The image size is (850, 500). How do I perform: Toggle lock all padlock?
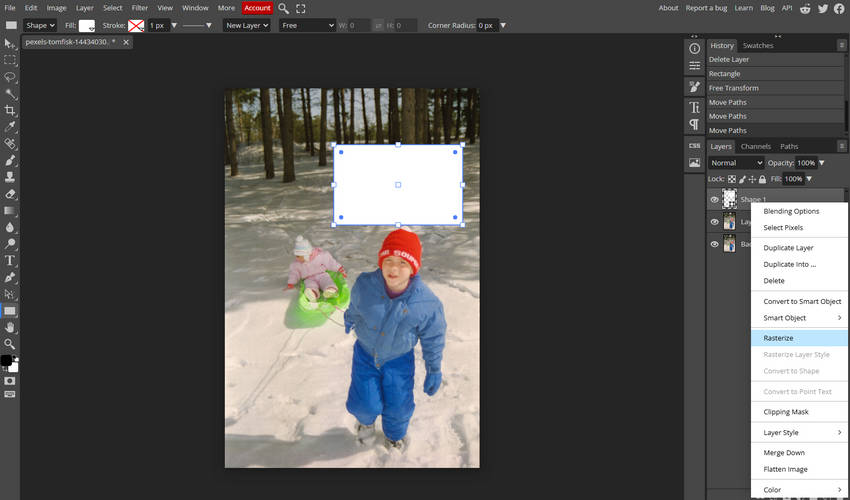(x=762, y=179)
